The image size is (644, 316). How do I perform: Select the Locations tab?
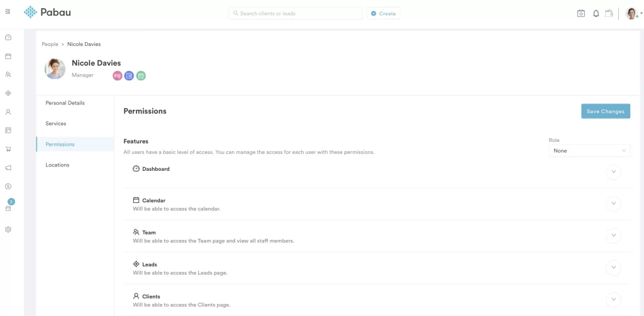pos(57,165)
